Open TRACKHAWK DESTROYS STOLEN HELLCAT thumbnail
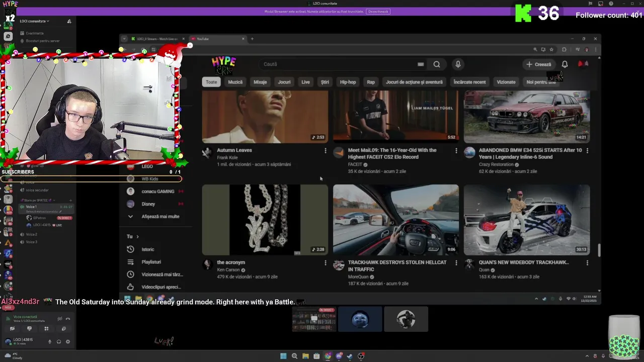Viewport: 644px width, 362px height. click(x=396, y=220)
